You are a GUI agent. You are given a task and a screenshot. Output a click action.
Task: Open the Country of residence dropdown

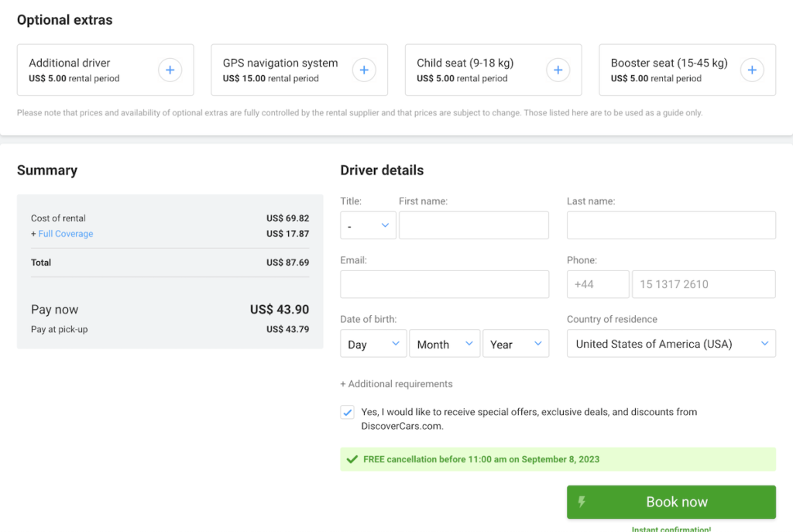pos(671,344)
